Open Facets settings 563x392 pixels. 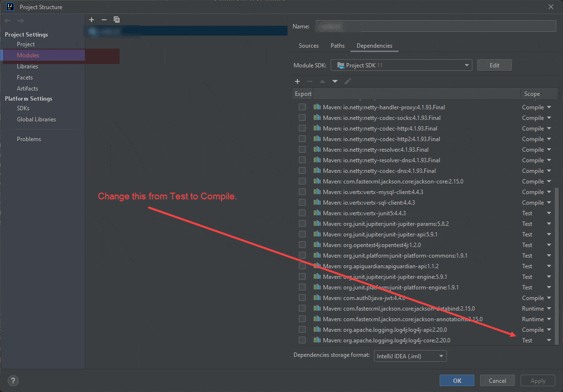25,78
